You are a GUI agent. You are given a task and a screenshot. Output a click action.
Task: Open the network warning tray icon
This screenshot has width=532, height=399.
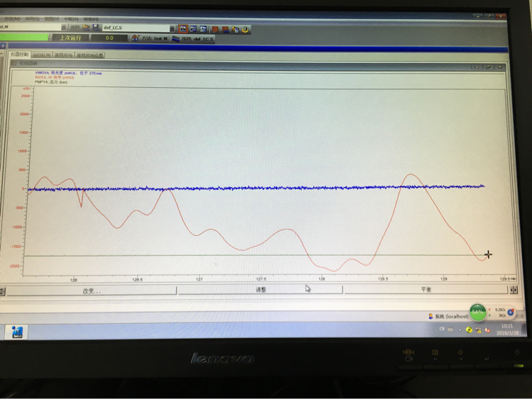pos(478,330)
